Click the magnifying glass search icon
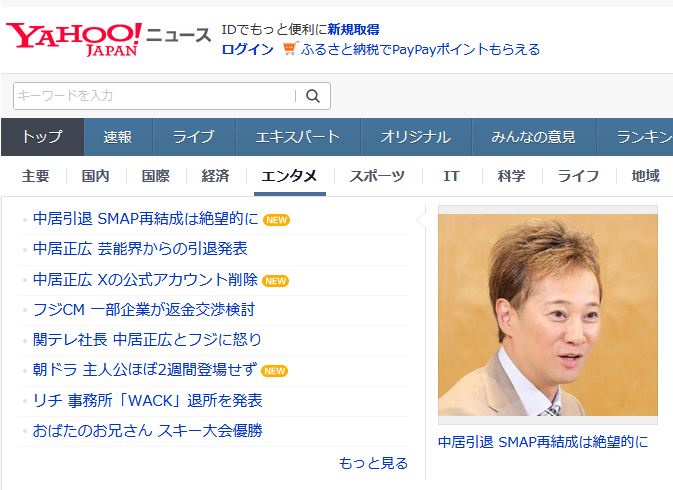Viewport: 673px width, 490px height. tap(313, 96)
